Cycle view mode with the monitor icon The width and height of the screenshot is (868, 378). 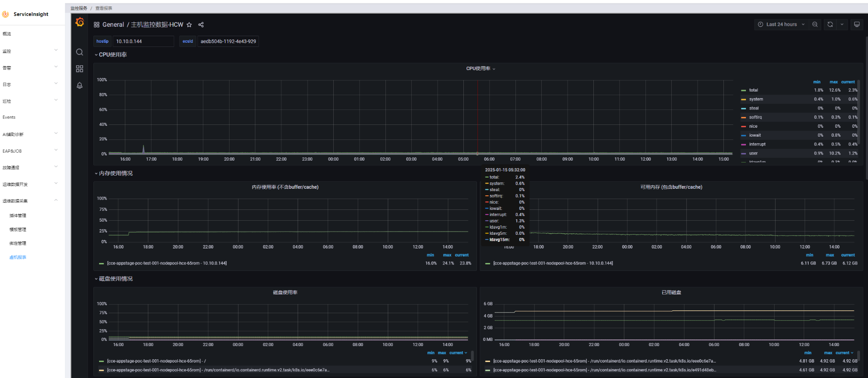tap(857, 24)
